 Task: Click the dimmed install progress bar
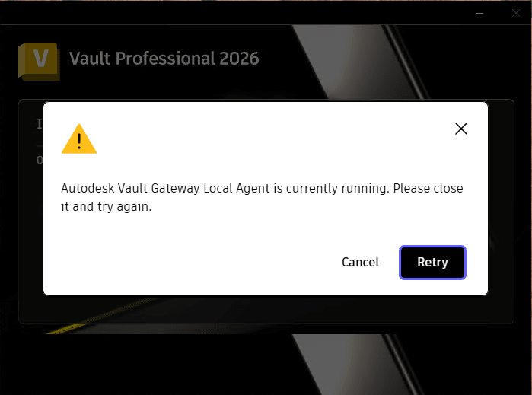40,145
